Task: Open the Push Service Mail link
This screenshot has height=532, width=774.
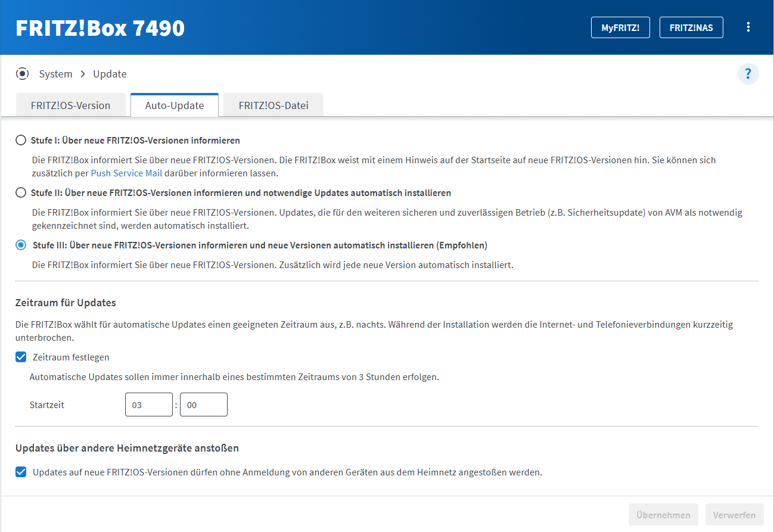Action: pos(126,173)
